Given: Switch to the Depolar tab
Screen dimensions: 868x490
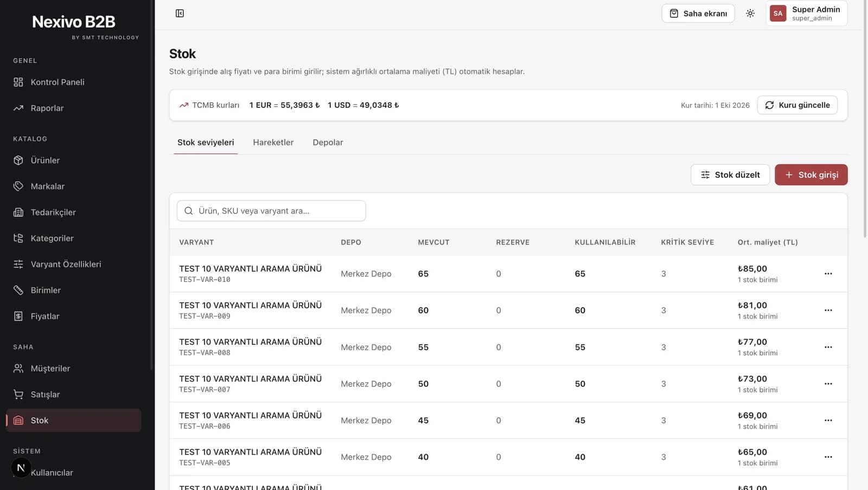Looking at the screenshot, I should coord(328,143).
